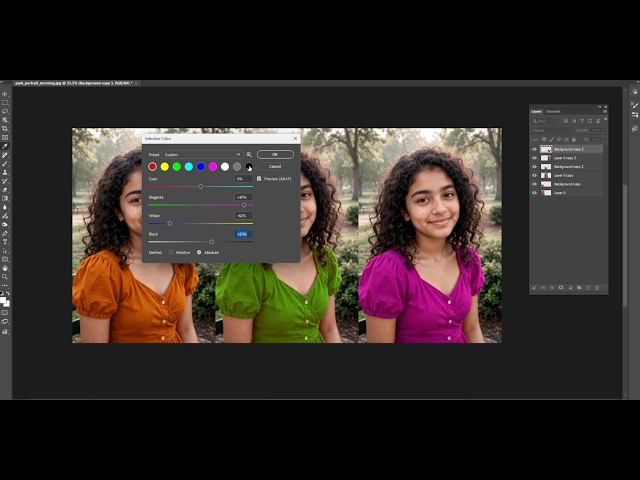
Task: Open the layer blend mode dropdown
Action: (552, 131)
